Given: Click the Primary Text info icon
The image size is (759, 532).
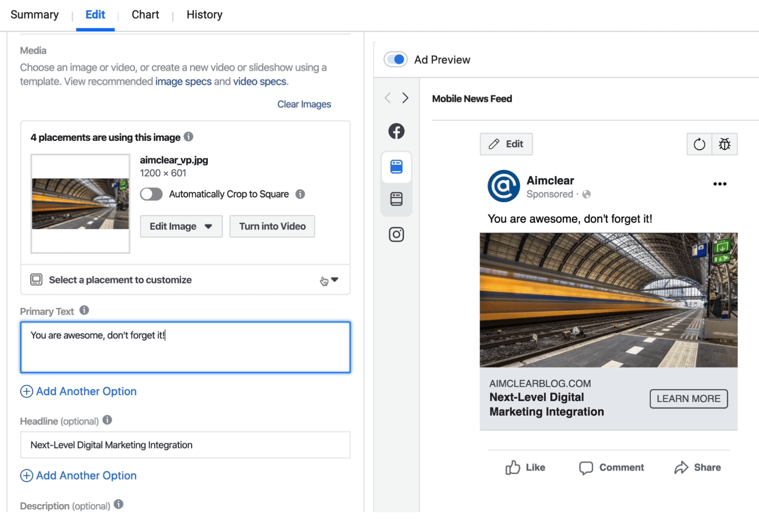Looking at the screenshot, I should [84, 310].
